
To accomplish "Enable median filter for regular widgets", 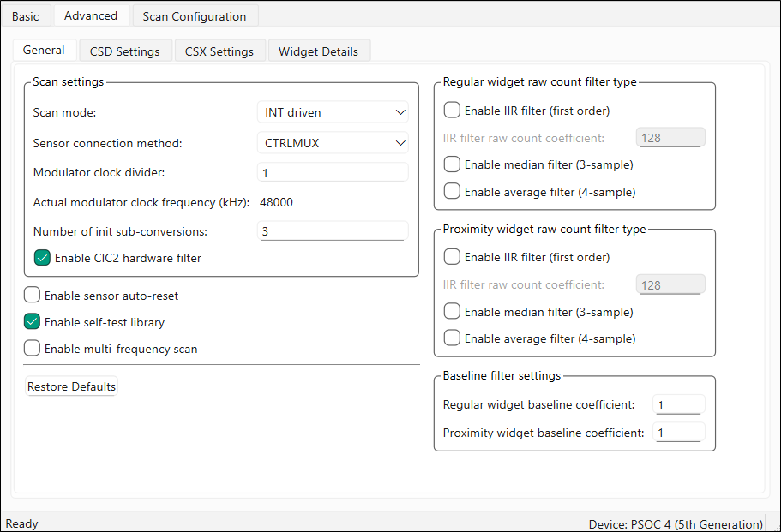I will tap(452, 164).
